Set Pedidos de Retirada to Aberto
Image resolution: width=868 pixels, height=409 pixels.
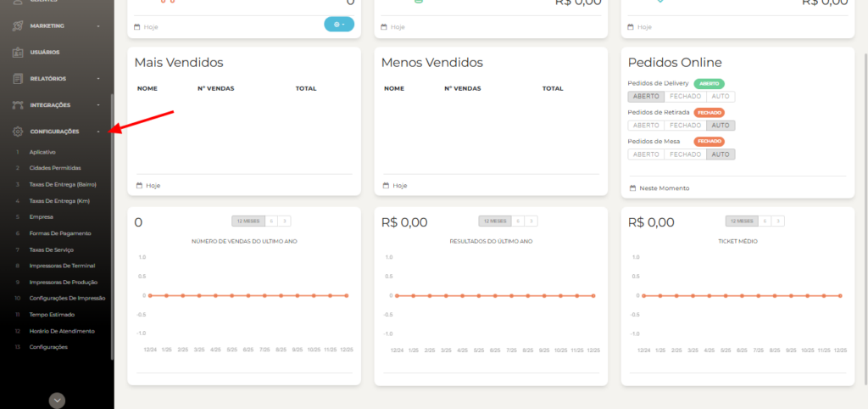(x=646, y=126)
